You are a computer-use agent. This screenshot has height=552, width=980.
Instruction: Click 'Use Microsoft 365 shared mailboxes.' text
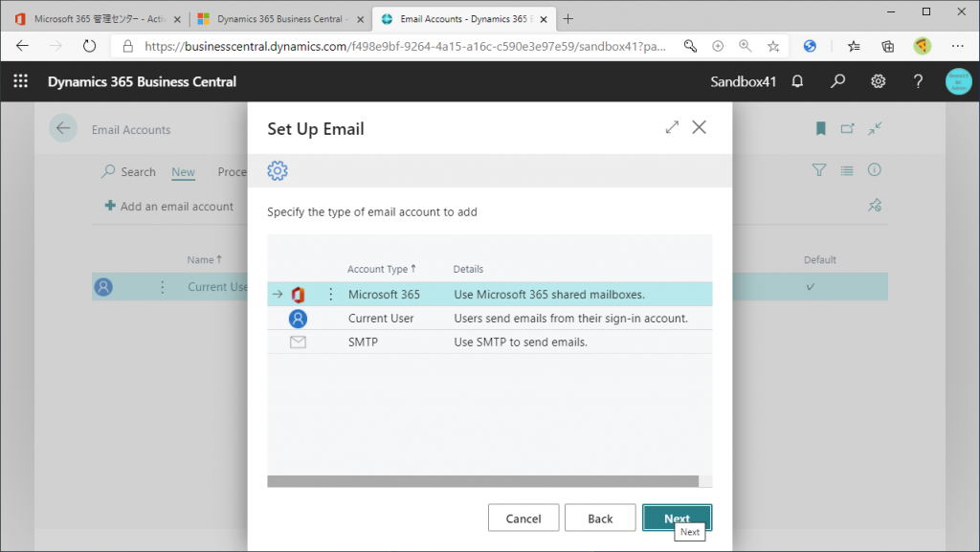[x=549, y=294]
